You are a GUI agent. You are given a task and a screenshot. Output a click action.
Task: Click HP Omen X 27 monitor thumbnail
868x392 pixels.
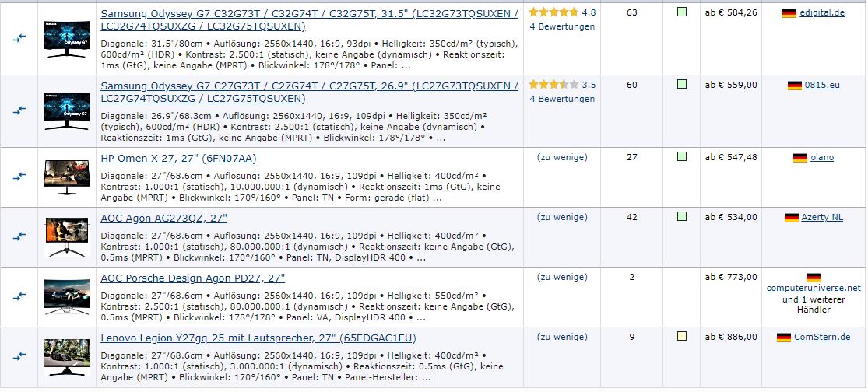pos(67,177)
